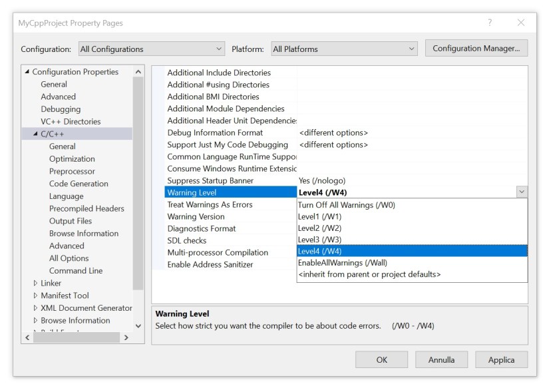559x392 pixels.
Task: Click Warning Version property
Action: click(196, 216)
